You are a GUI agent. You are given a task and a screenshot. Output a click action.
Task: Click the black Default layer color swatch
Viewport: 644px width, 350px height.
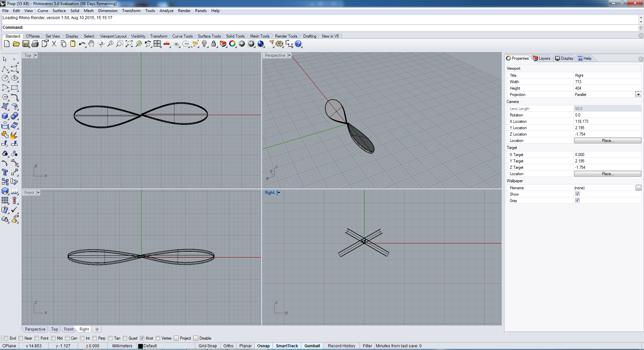(141, 346)
